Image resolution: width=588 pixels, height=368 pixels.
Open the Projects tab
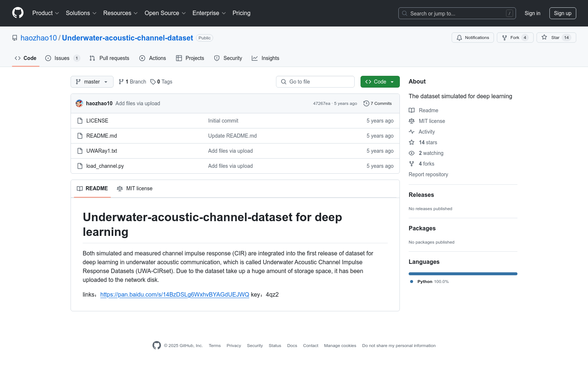click(x=190, y=58)
